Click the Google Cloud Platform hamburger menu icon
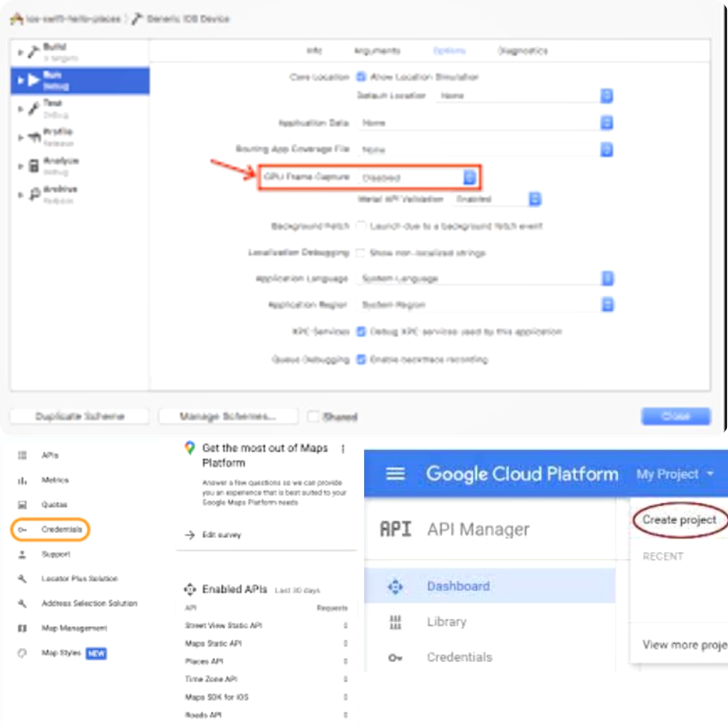This screenshot has width=728, height=728. [x=395, y=473]
